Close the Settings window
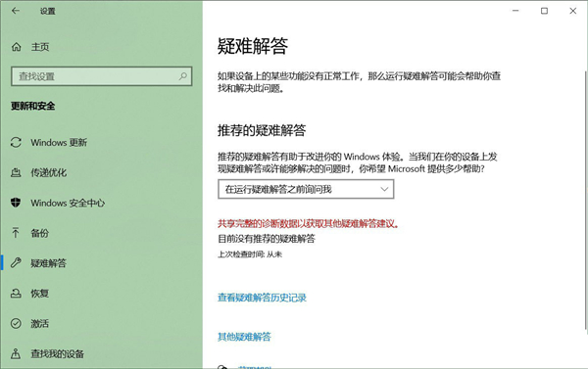Viewport: 588px width, 369px height. [x=572, y=11]
